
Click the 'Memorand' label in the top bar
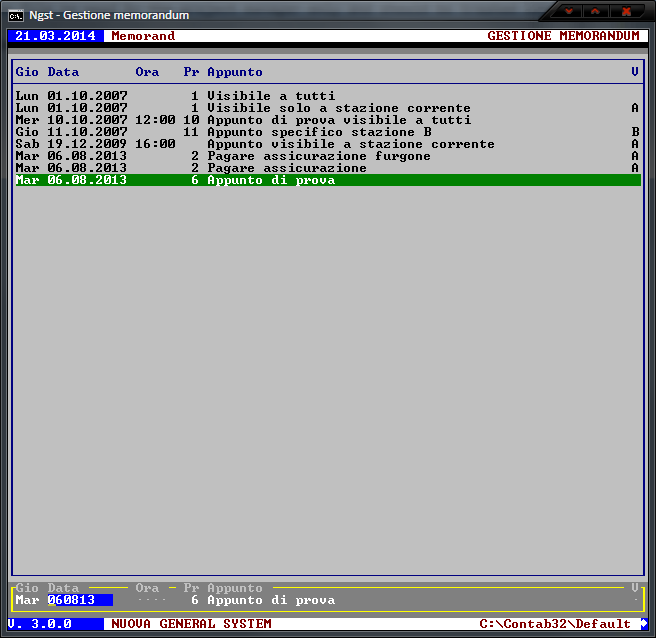143,36
